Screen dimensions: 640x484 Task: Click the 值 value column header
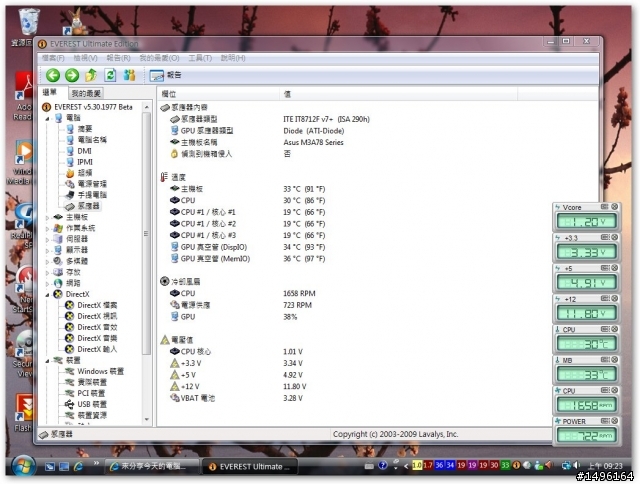coord(398,94)
